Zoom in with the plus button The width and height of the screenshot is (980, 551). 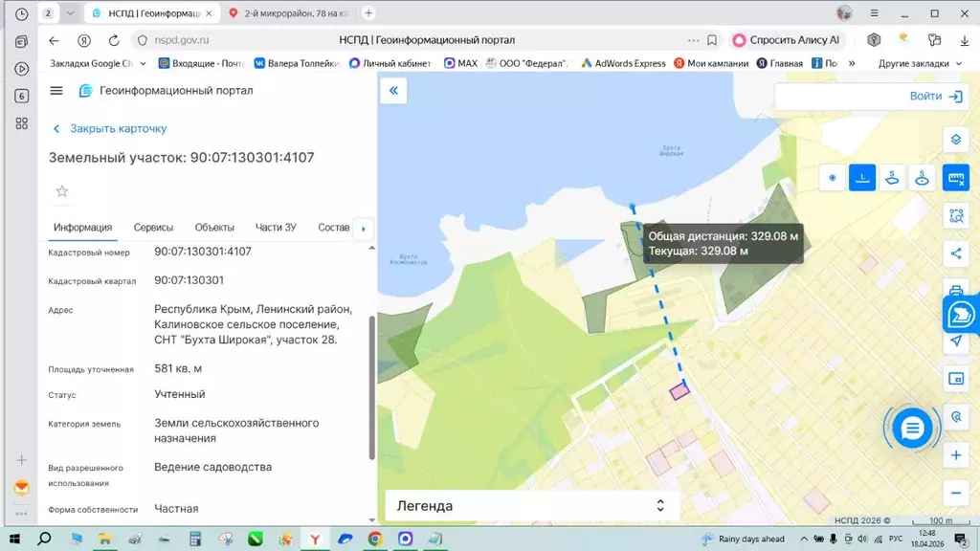click(955, 455)
